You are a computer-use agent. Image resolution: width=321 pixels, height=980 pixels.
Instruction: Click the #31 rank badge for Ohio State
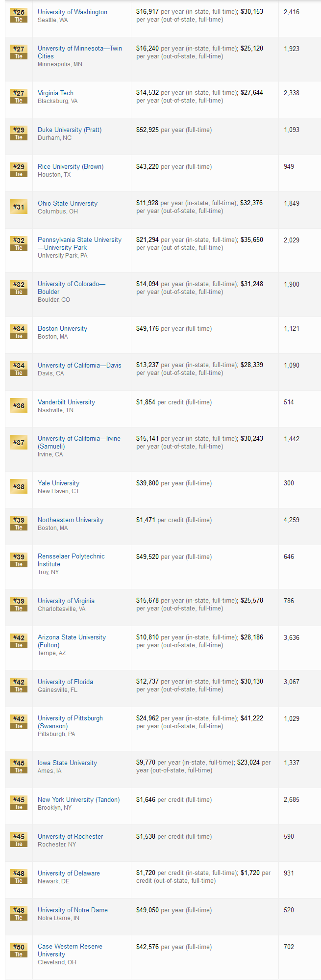click(x=19, y=207)
